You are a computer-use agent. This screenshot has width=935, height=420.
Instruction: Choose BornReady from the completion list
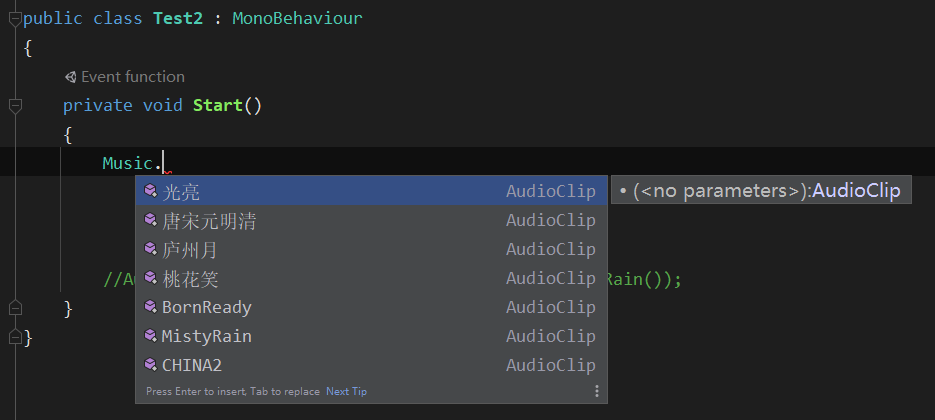pyautogui.click(x=371, y=307)
